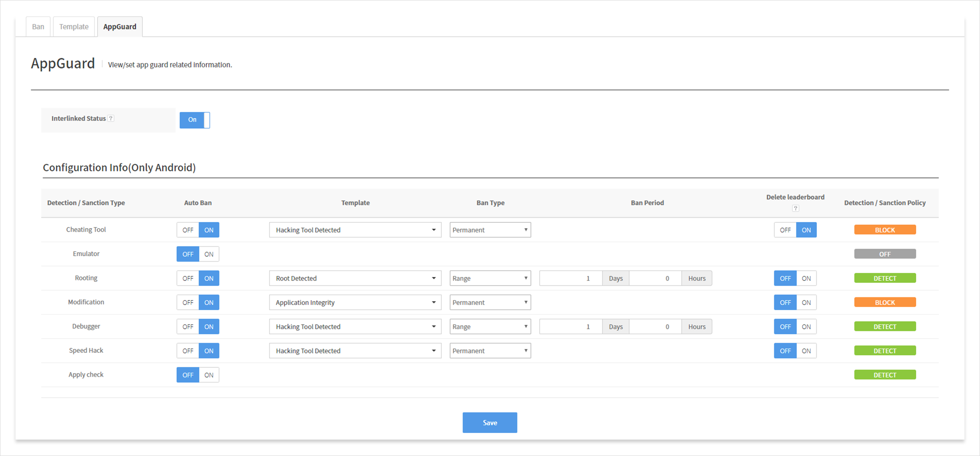Click Debugger ban period Hours field
The image size is (980, 456).
[x=655, y=327]
